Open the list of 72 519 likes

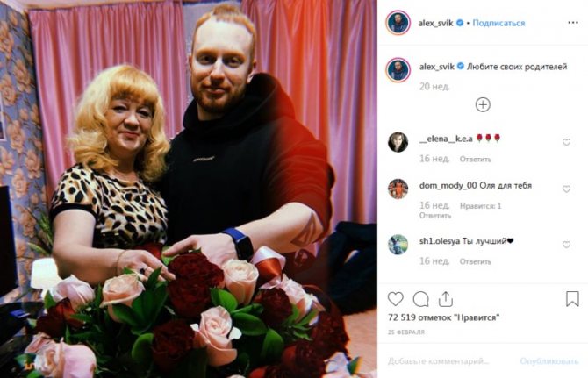444,317
